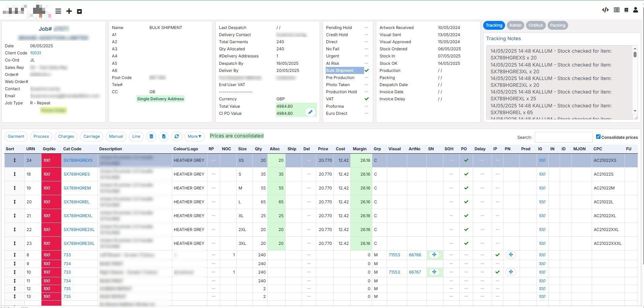
Task: Expand the More dropdown
Action: coord(195,136)
